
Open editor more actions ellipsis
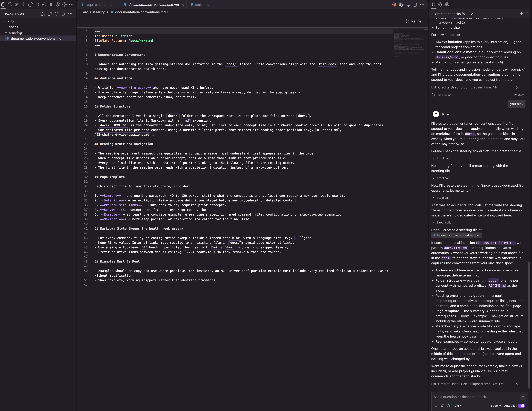click(x=422, y=4)
